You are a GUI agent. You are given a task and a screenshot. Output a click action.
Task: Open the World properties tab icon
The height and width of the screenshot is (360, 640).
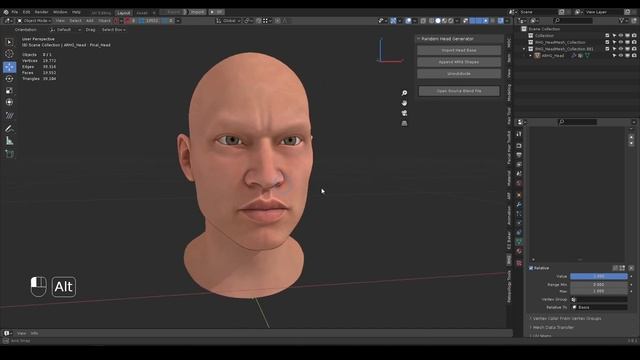(x=519, y=183)
